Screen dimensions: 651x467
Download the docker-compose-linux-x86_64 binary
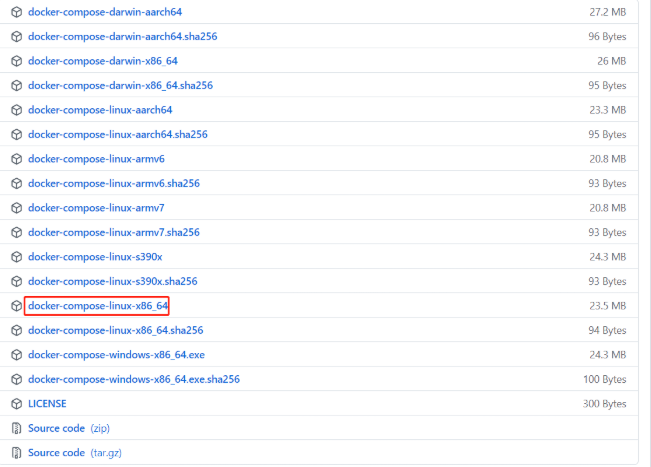pyautogui.click(x=98, y=306)
